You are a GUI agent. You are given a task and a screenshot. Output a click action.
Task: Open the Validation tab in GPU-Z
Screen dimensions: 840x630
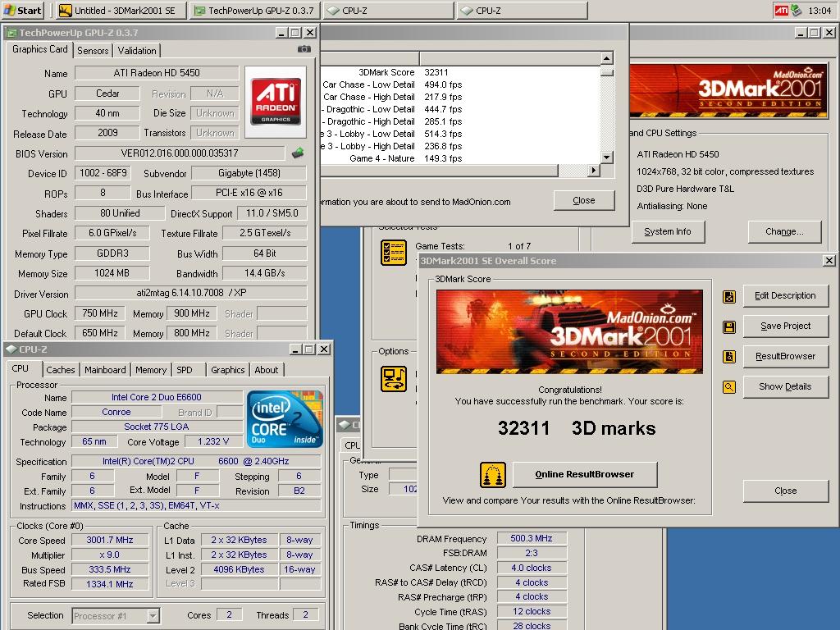(x=137, y=50)
